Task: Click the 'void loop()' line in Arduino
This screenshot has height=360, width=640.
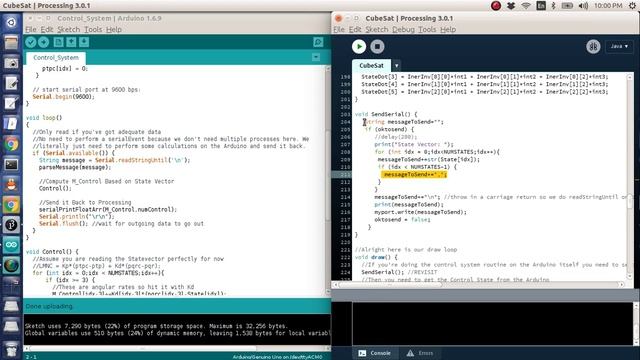Action: pos(44,118)
